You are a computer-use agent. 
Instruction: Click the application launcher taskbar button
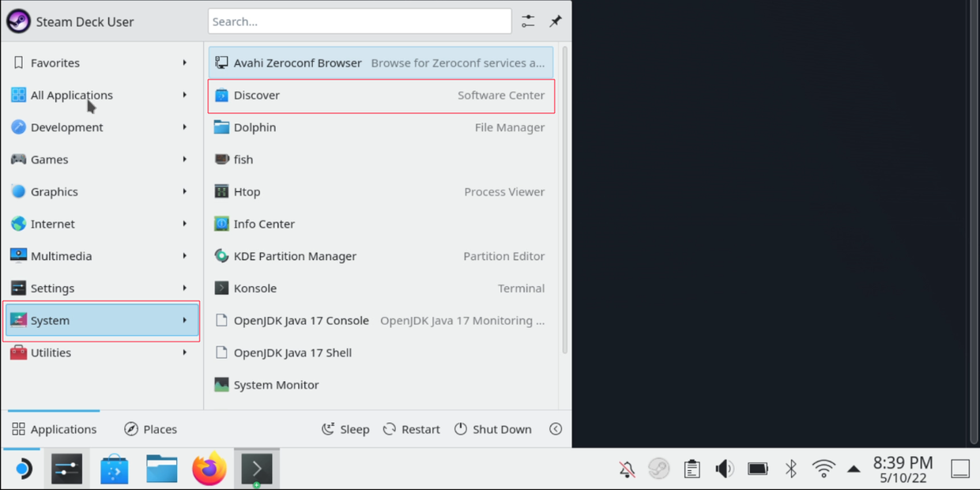tap(23, 469)
